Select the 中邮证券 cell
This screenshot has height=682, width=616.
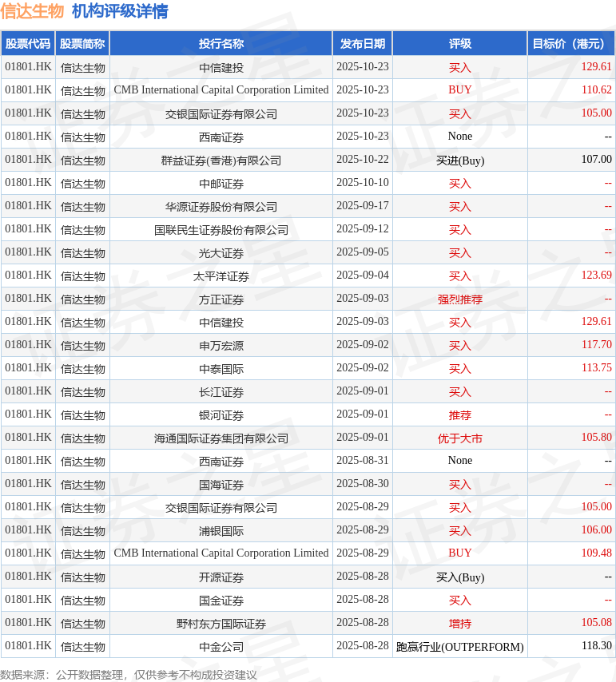pyautogui.click(x=221, y=184)
